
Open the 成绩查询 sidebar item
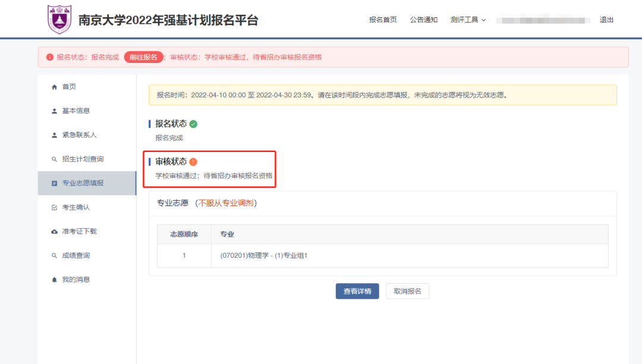(87, 255)
